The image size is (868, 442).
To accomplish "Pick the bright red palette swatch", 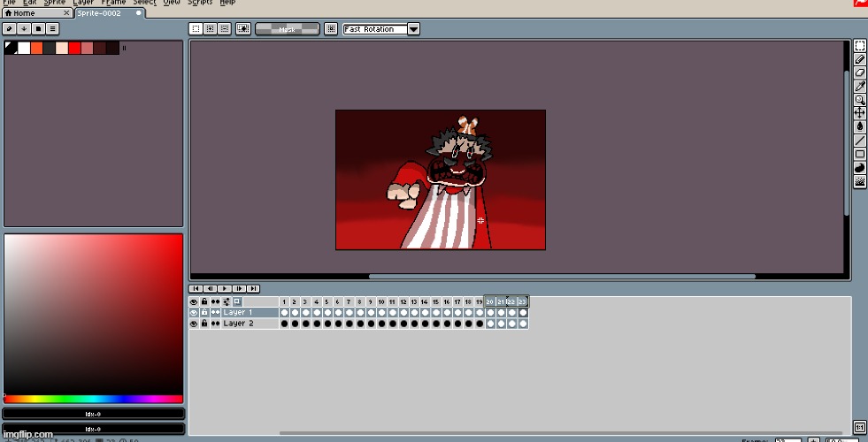I will coord(74,48).
